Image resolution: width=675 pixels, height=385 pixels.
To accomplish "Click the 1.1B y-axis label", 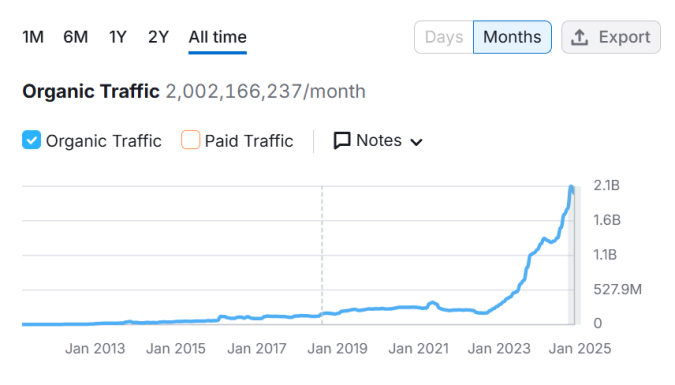I will pyautogui.click(x=605, y=255).
